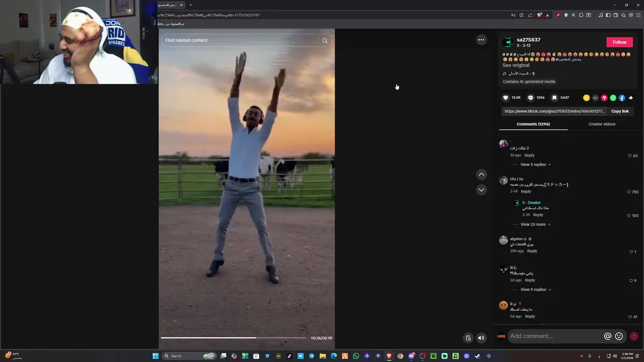Toggle the browser sidebar panel icon

coord(608,15)
